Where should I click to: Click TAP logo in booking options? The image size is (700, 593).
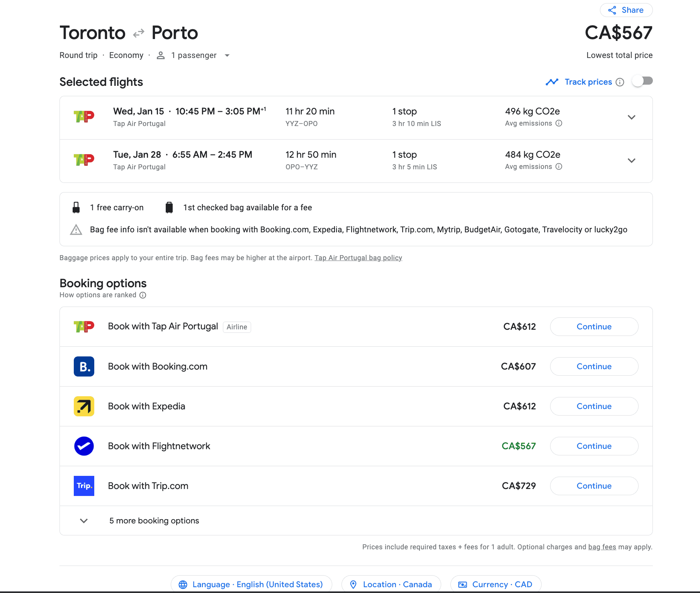click(84, 327)
